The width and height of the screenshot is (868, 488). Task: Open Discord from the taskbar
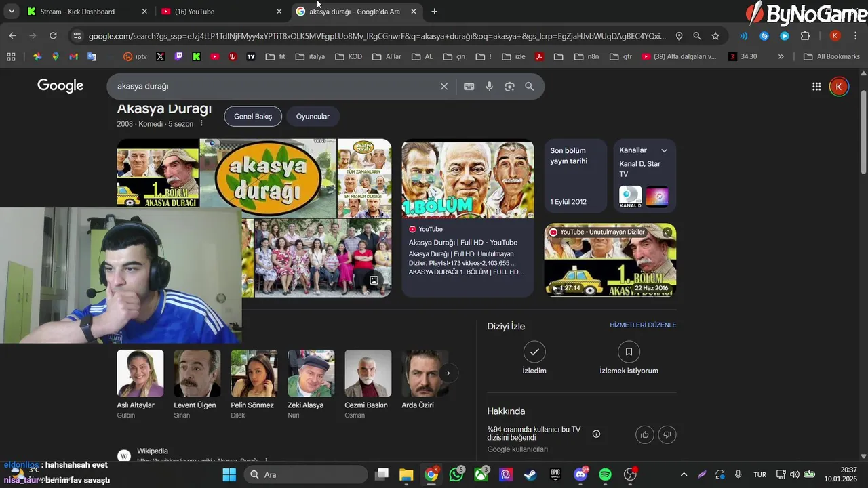tap(580, 474)
